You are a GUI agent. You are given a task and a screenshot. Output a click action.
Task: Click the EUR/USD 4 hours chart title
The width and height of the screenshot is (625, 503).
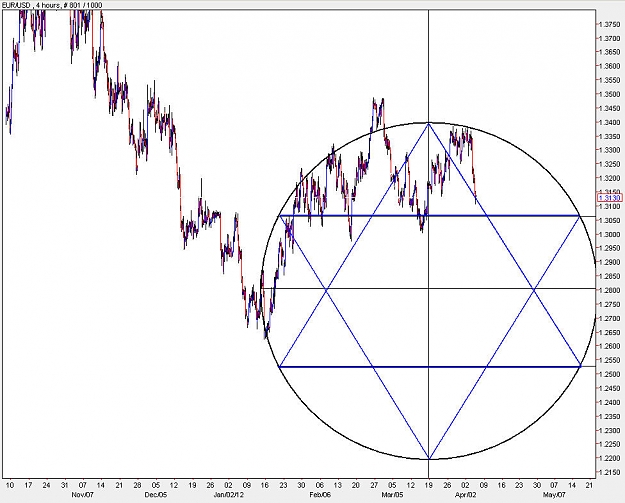point(52,5)
